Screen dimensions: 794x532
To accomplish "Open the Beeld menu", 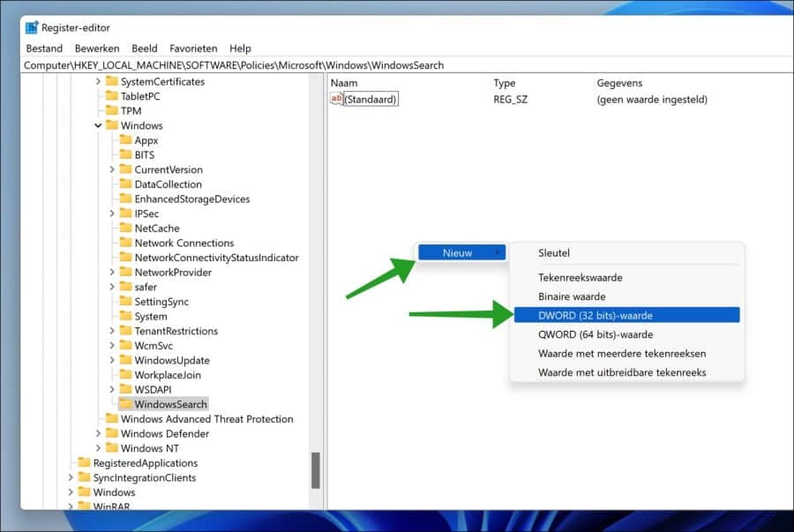I will click(x=145, y=49).
